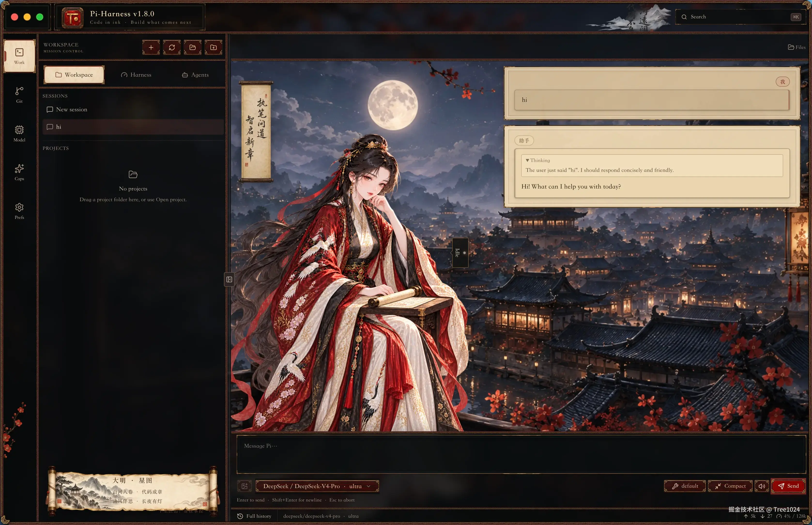The width and height of the screenshot is (812, 525).
Task: Click the Search field
Action: pos(740,17)
